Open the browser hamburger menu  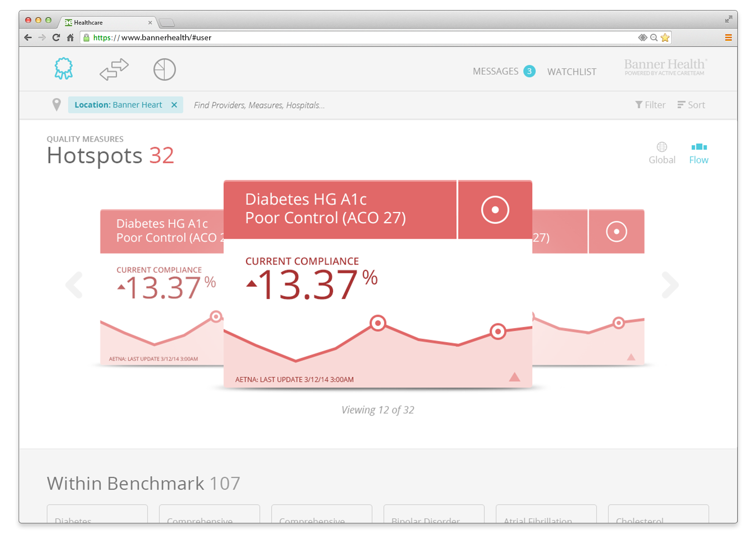click(728, 37)
